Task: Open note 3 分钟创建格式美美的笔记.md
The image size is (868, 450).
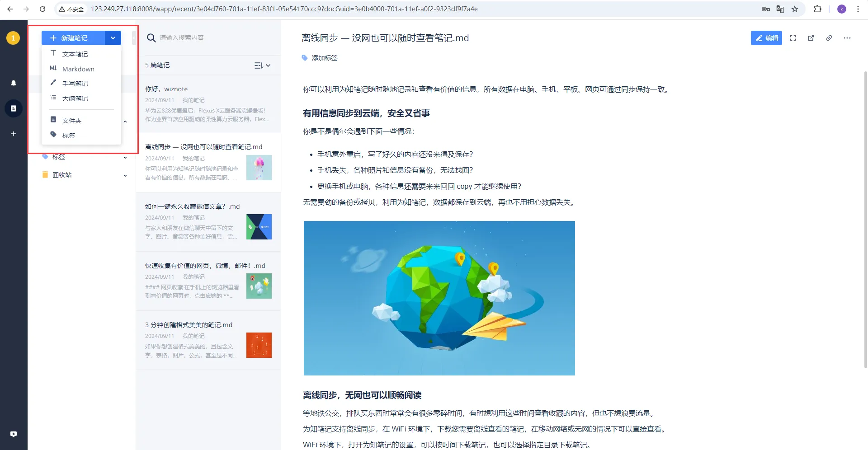Action: (208, 340)
